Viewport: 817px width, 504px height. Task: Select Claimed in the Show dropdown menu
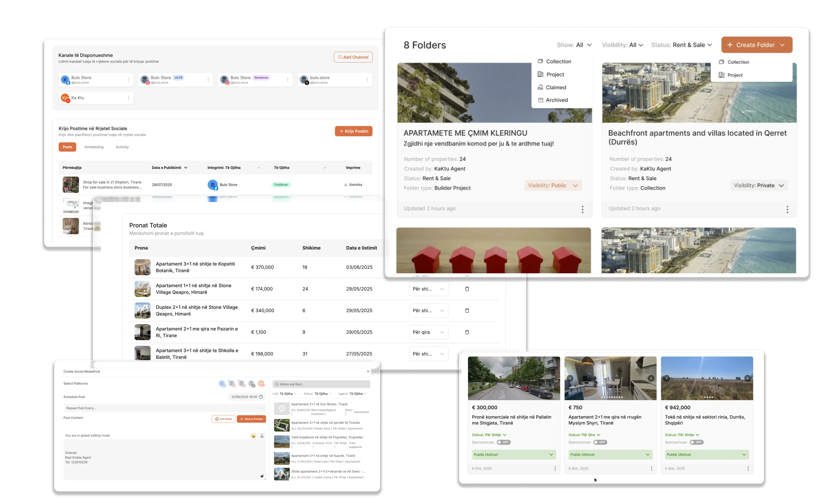point(552,87)
